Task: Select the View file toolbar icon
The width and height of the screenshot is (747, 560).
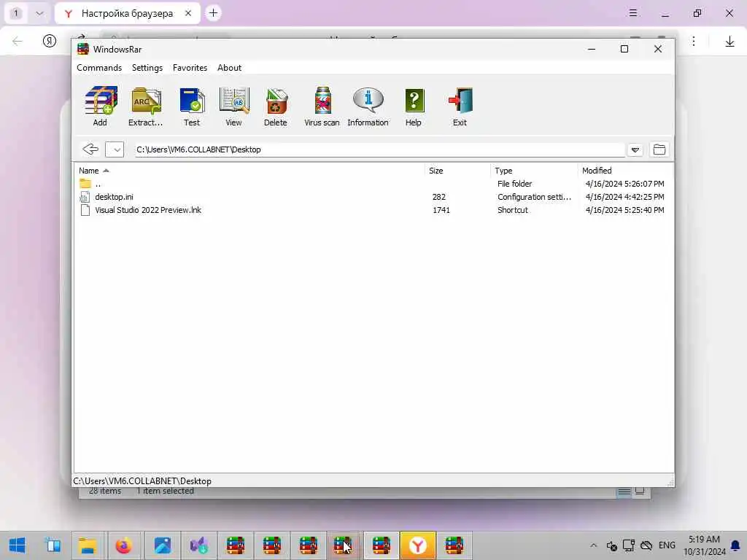Action: [x=233, y=106]
